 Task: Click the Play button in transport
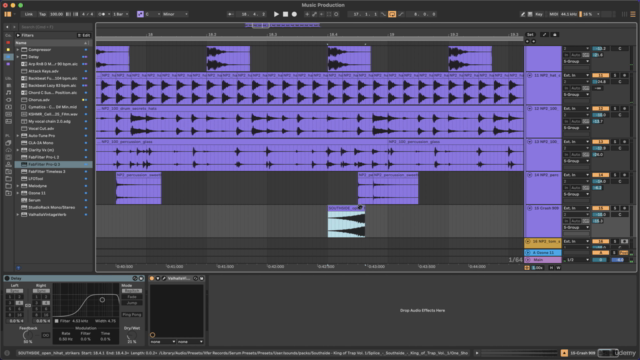[x=276, y=14]
